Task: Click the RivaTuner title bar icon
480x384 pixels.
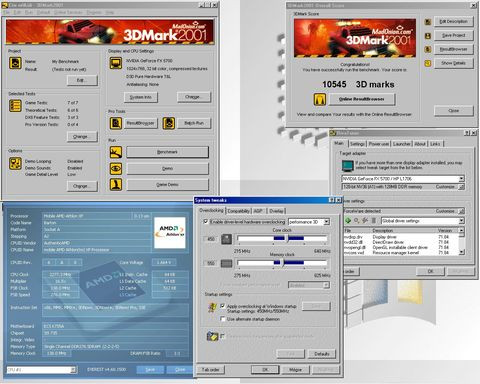Action: [333, 133]
